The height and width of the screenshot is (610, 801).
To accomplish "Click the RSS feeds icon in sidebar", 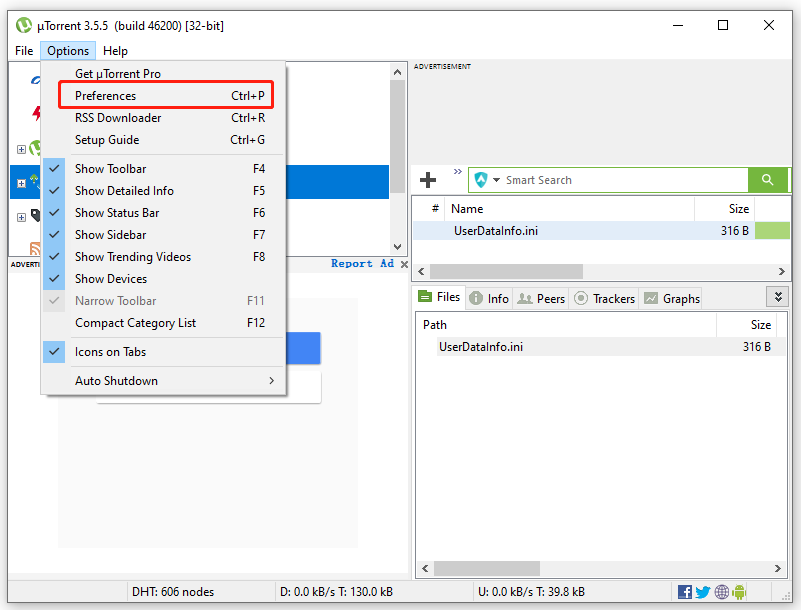I will point(35,249).
